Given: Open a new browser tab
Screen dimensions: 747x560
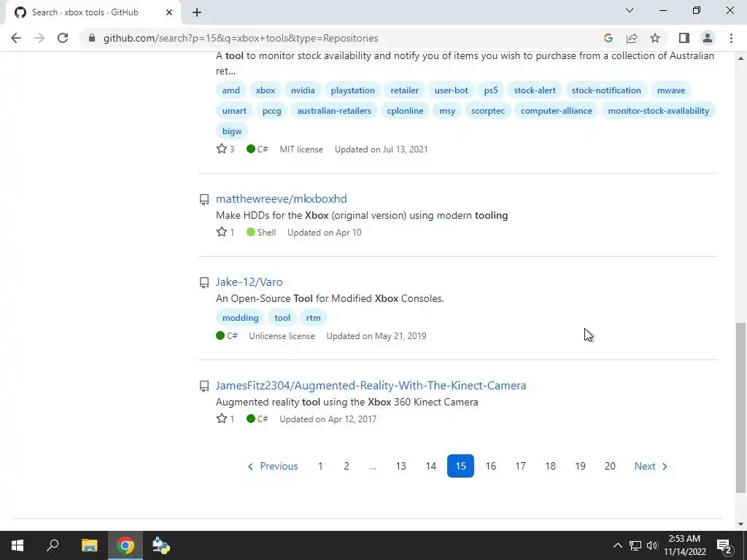Looking at the screenshot, I should tap(197, 12).
